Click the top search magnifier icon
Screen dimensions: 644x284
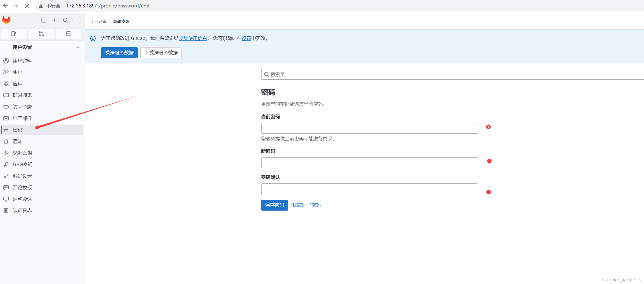point(66,20)
